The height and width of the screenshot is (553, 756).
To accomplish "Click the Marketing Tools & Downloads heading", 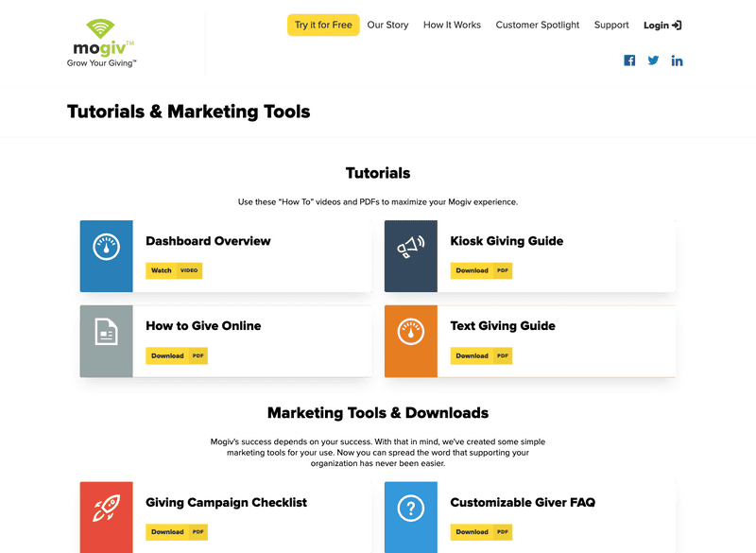I will tap(378, 413).
